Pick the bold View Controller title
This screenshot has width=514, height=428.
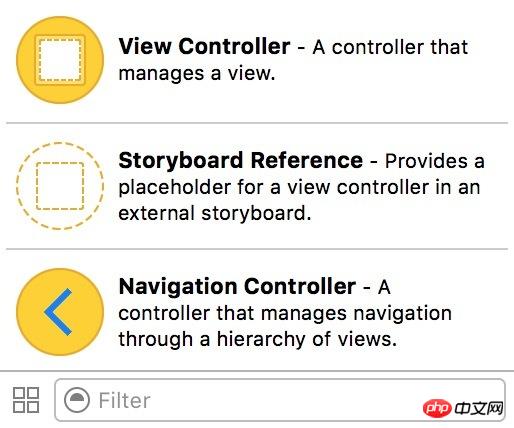(204, 46)
